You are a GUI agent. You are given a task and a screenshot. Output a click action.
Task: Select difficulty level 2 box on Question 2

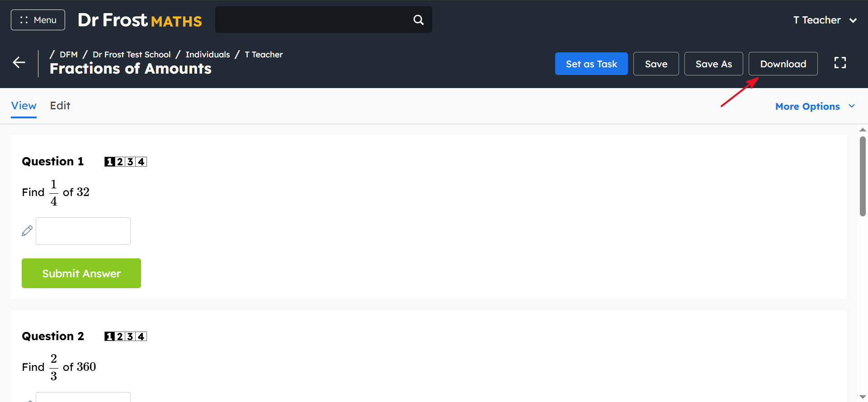pyautogui.click(x=120, y=337)
